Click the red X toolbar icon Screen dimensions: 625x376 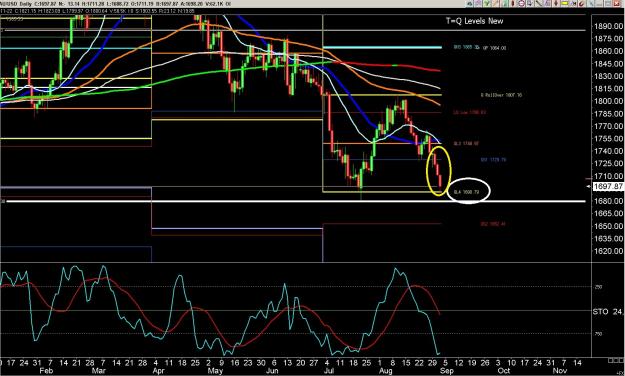(617, 4)
